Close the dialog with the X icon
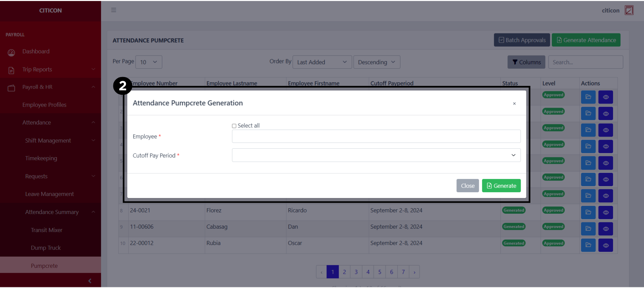 (514, 104)
